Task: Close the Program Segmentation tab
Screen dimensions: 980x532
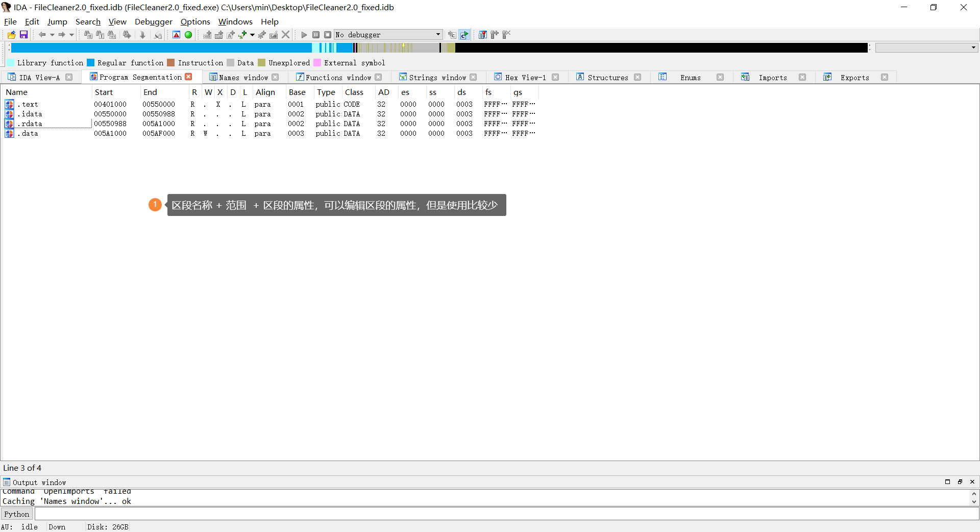Action: coord(188,77)
